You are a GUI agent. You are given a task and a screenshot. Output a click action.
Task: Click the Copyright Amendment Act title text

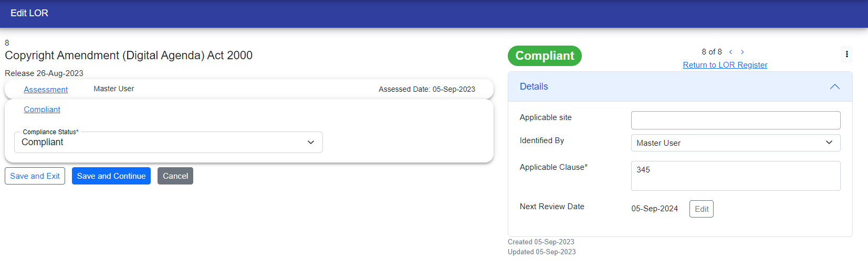pyautogui.click(x=129, y=56)
